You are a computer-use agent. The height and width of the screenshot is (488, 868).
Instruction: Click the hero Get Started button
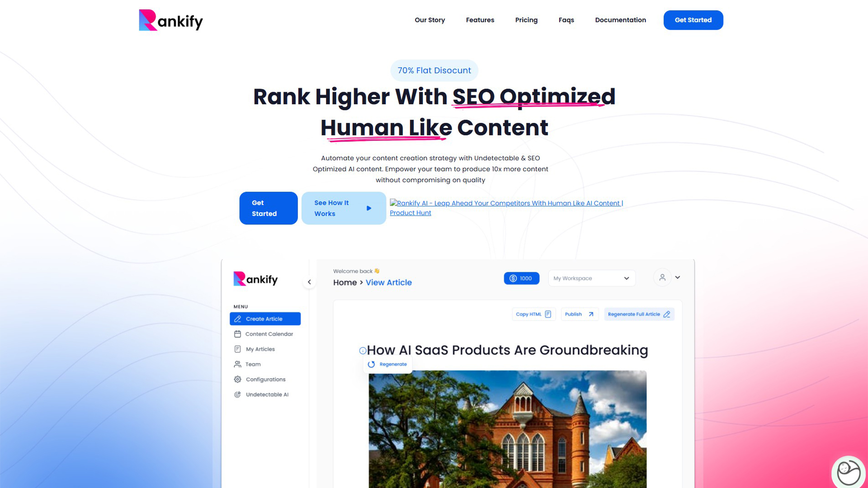(269, 208)
